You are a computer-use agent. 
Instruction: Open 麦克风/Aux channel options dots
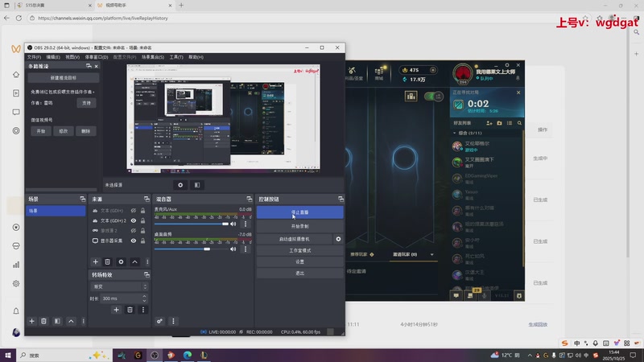tap(246, 224)
